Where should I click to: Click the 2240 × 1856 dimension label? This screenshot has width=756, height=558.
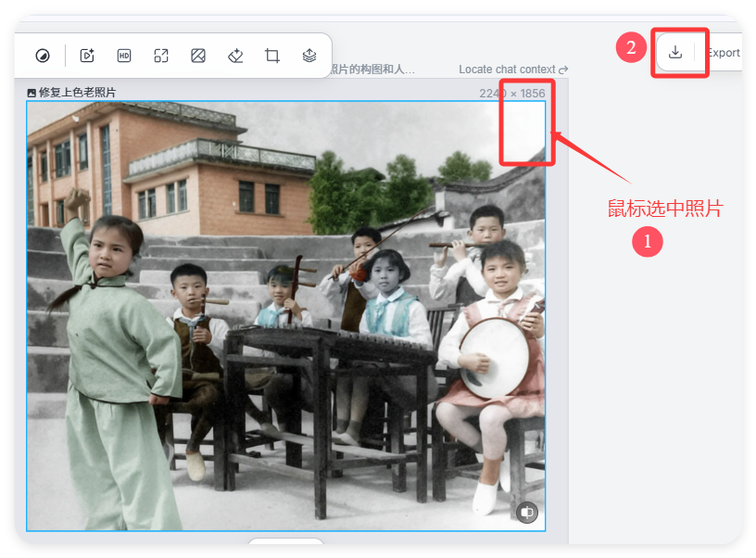point(512,94)
